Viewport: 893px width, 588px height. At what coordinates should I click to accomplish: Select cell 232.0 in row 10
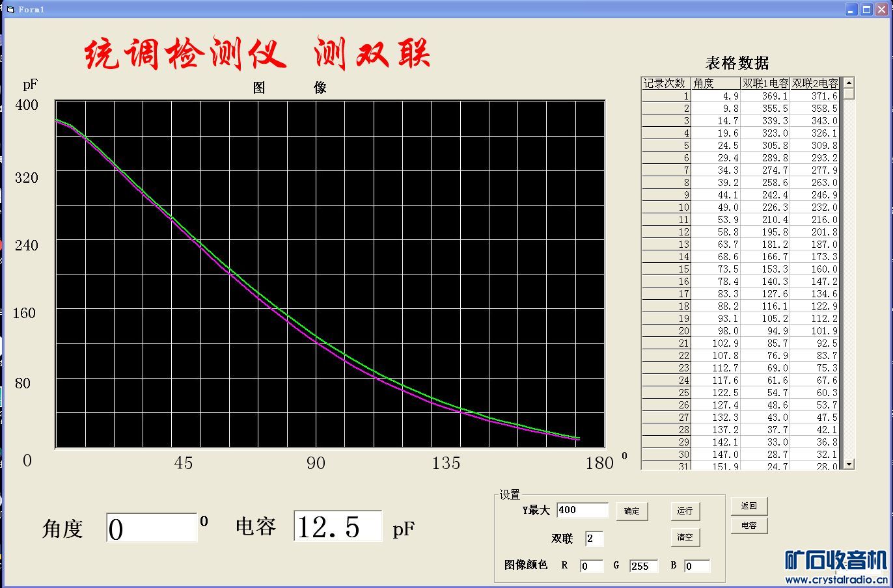tap(815, 207)
